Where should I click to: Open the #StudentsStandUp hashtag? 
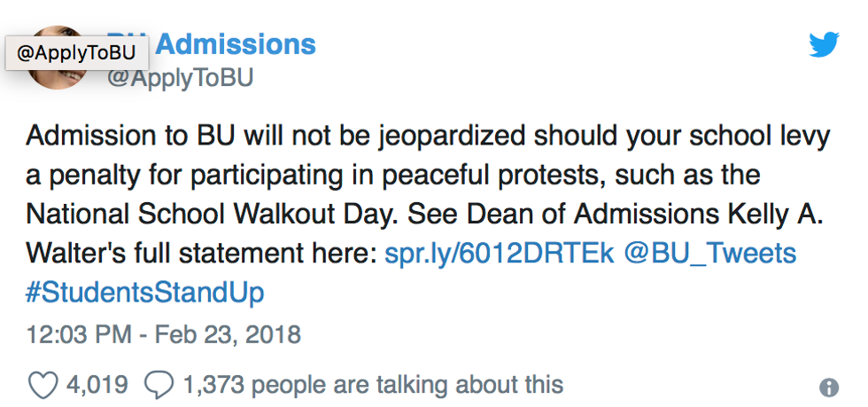[x=145, y=292]
